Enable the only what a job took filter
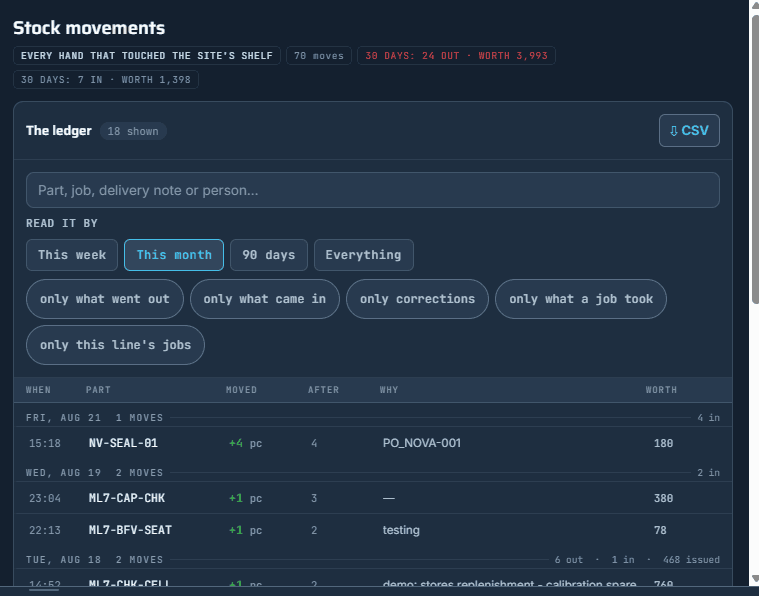This screenshot has width=759, height=596. 581,299
